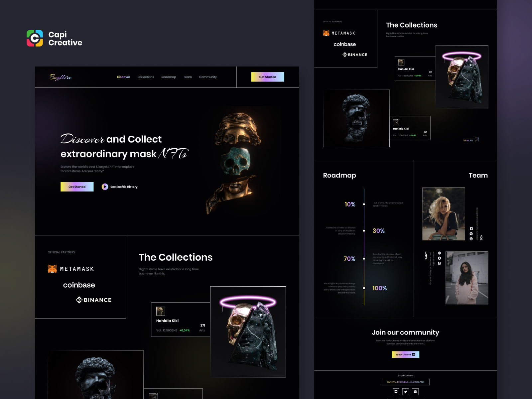Image resolution: width=532 pixels, height=399 pixels.
Task: Open the blonde team member Noe photo
Action: pyautogui.click(x=444, y=214)
